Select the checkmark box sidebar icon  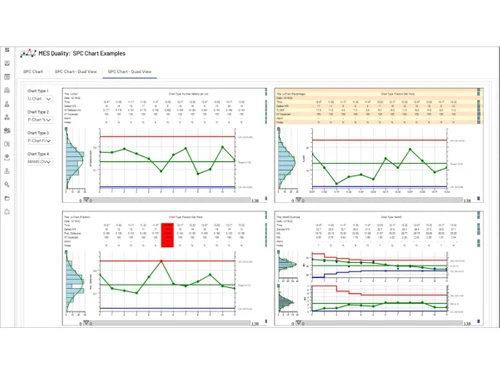tap(7, 63)
